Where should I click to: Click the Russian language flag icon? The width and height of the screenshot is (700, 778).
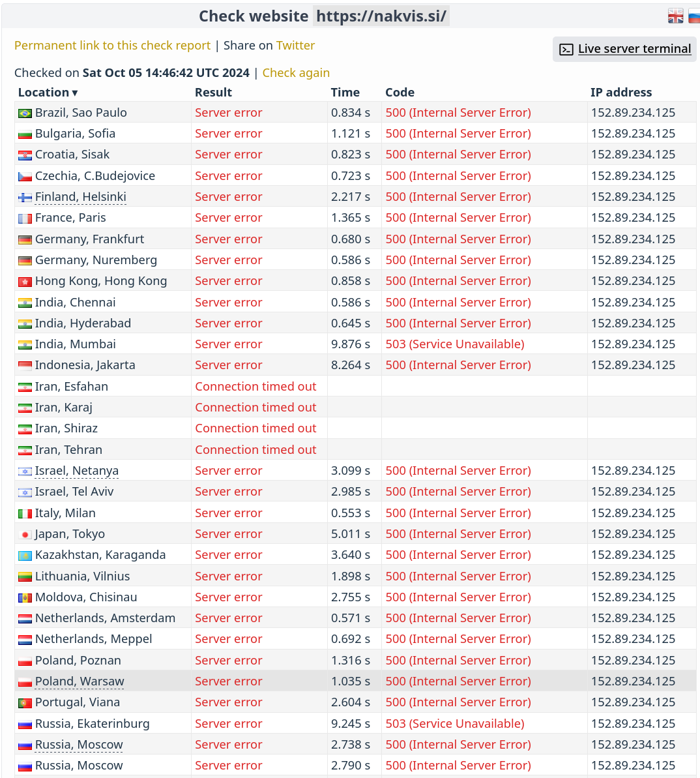coord(694,16)
